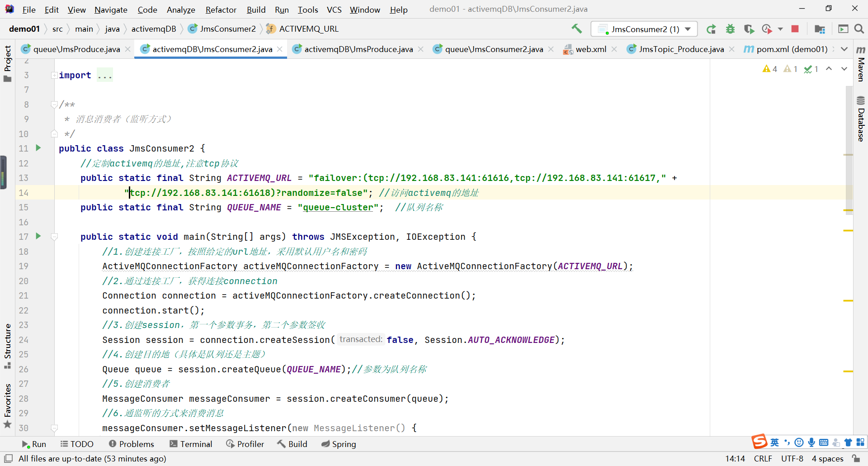The width and height of the screenshot is (868, 466).
Task: Change line separator CRLF in status bar
Action: point(763,458)
